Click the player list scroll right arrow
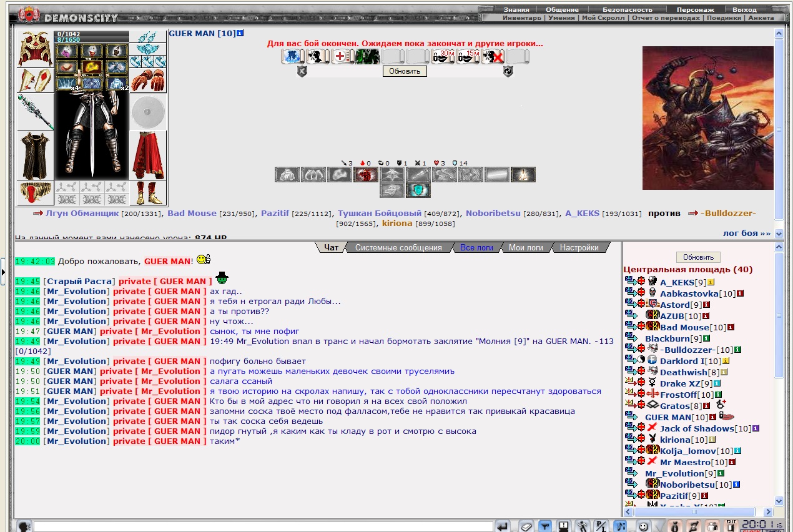Image resolution: width=793 pixels, height=532 pixels. [769, 511]
